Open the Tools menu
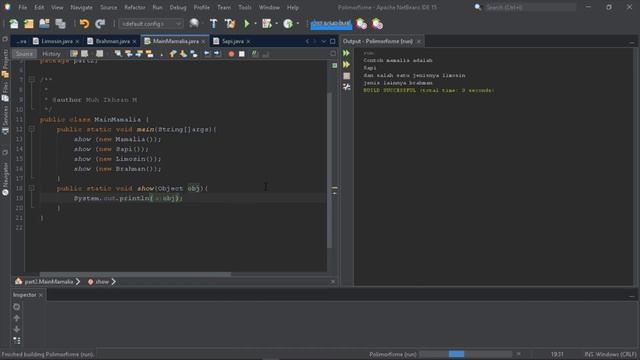Viewport: 640px width, 360px height. pyautogui.click(x=245, y=7)
